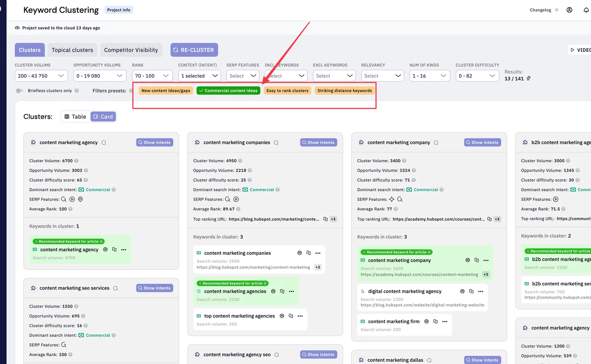Expand the Cluster Volume range dropdown
The height and width of the screenshot is (364, 591).
pos(41,76)
